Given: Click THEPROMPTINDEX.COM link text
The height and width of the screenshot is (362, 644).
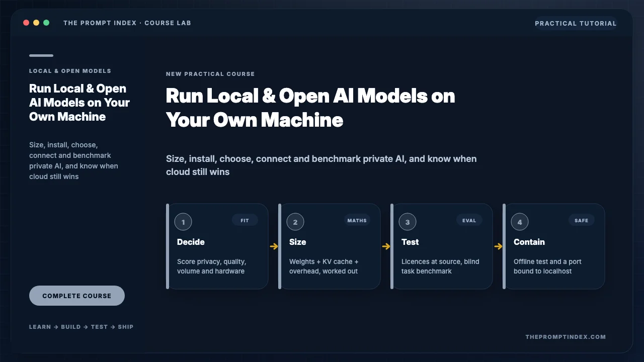Looking at the screenshot, I should point(566,337).
